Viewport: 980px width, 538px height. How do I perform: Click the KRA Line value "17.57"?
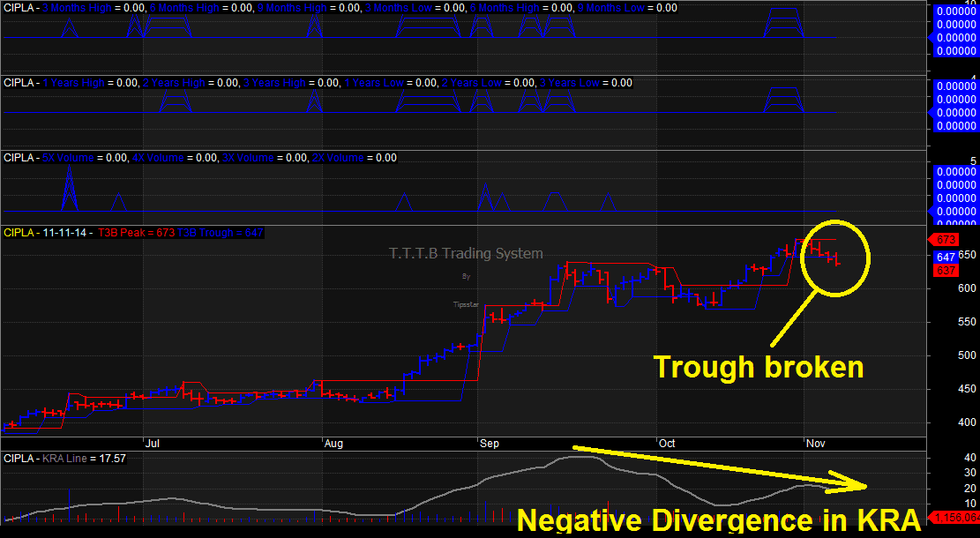[113, 459]
